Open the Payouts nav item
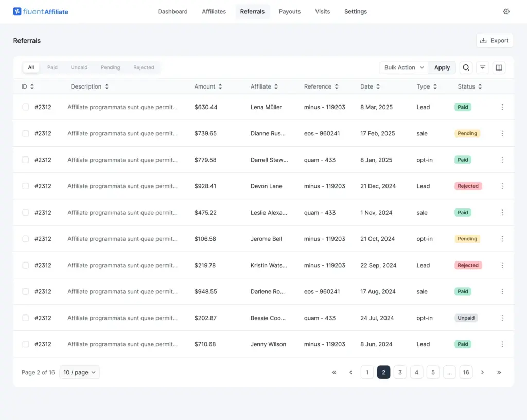Screen dimensions: 527x420 point(290,12)
